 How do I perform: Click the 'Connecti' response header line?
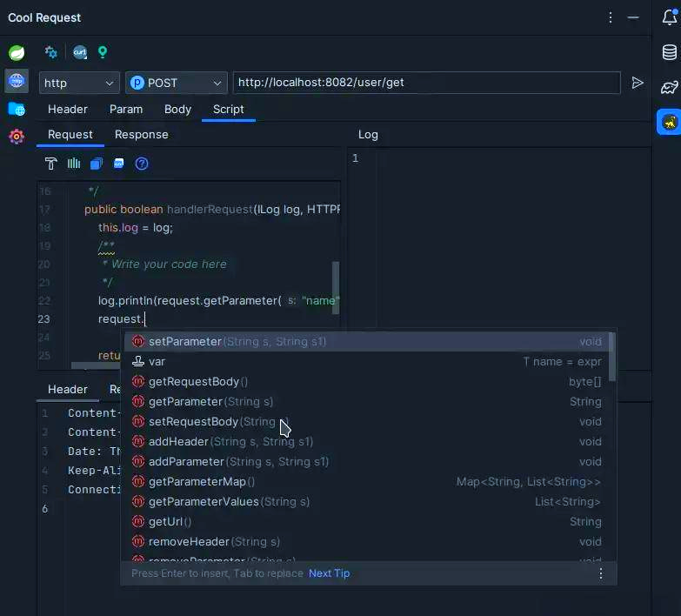[94, 490]
